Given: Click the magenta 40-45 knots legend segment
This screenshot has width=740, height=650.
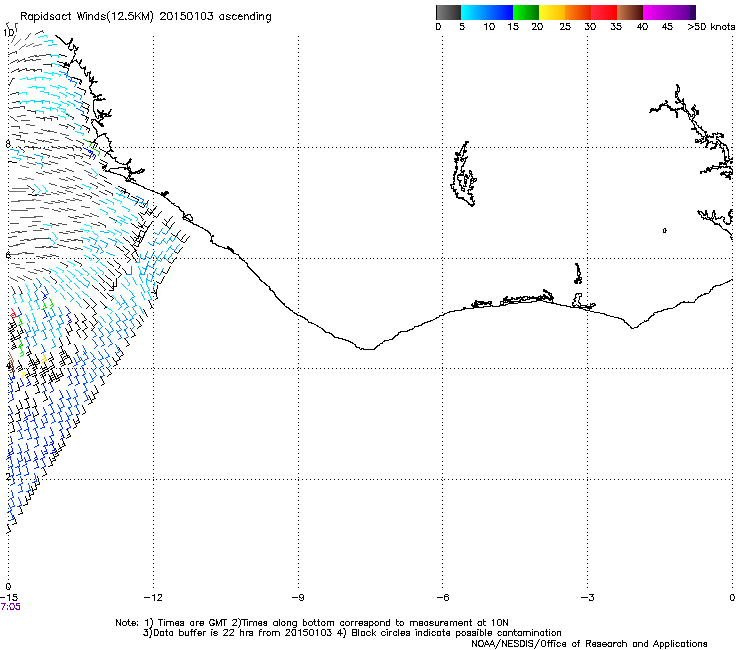Looking at the screenshot, I should pyautogui.click(x=656, y=12).
